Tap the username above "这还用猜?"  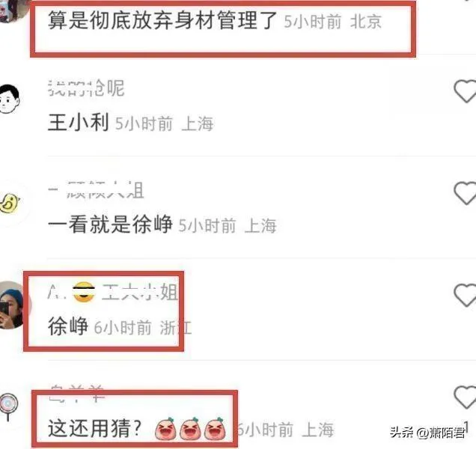[x=77, y=393]
